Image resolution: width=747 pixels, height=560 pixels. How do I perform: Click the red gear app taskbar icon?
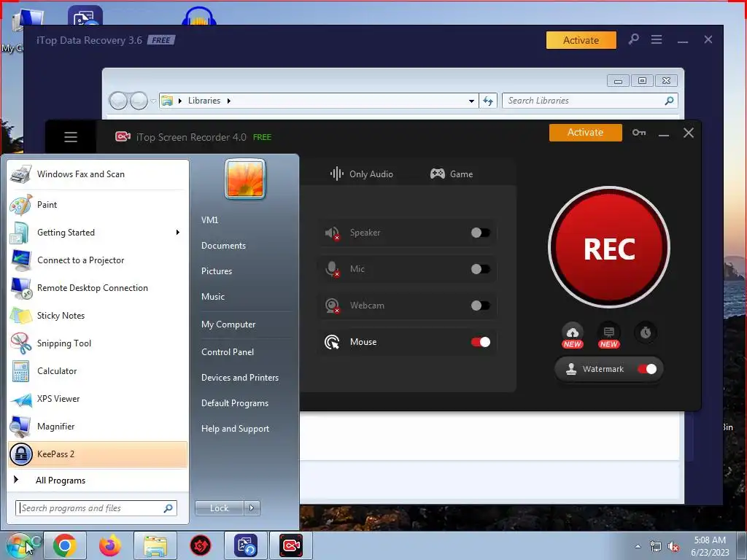tap(201, 545)
